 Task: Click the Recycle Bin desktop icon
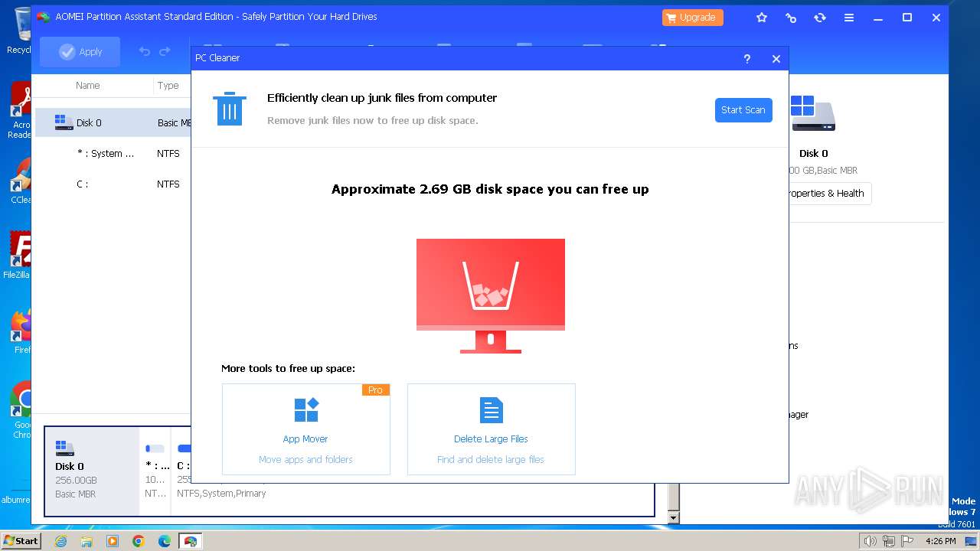pyautogui.click(x=20, y=31)
